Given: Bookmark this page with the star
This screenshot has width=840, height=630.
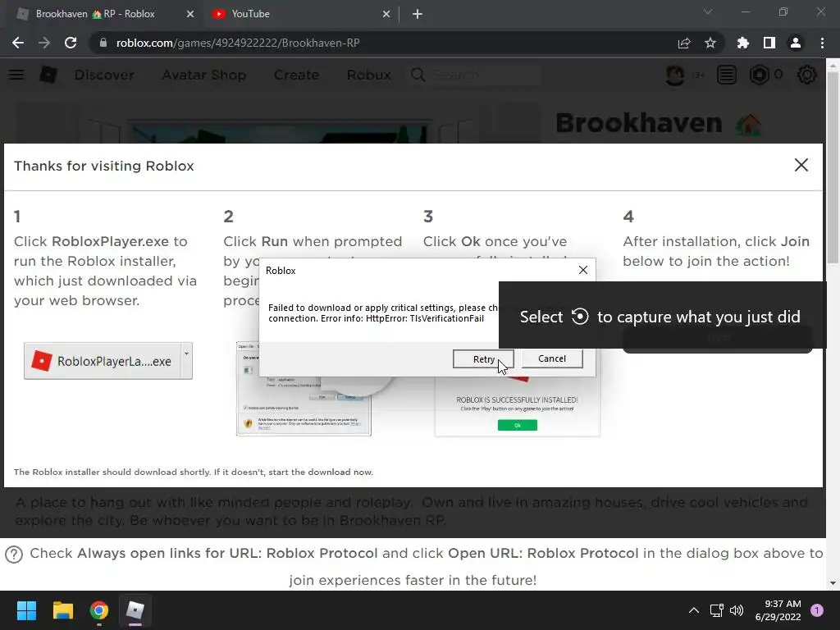Looking at the screenshot, I should 710,43.
